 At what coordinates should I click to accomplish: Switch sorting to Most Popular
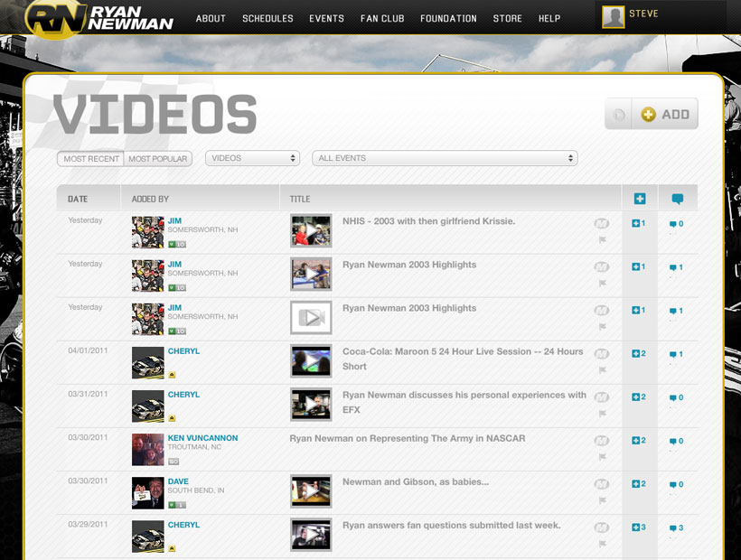158,159
